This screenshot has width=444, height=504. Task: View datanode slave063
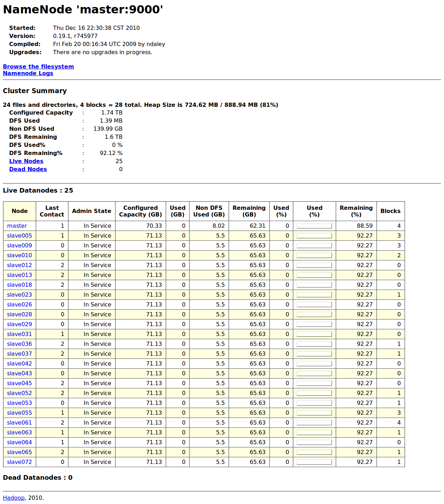(19, 432)
